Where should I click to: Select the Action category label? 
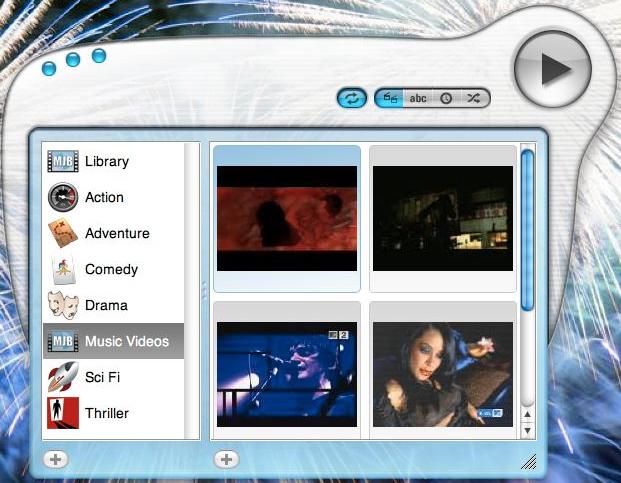point(104,197)
